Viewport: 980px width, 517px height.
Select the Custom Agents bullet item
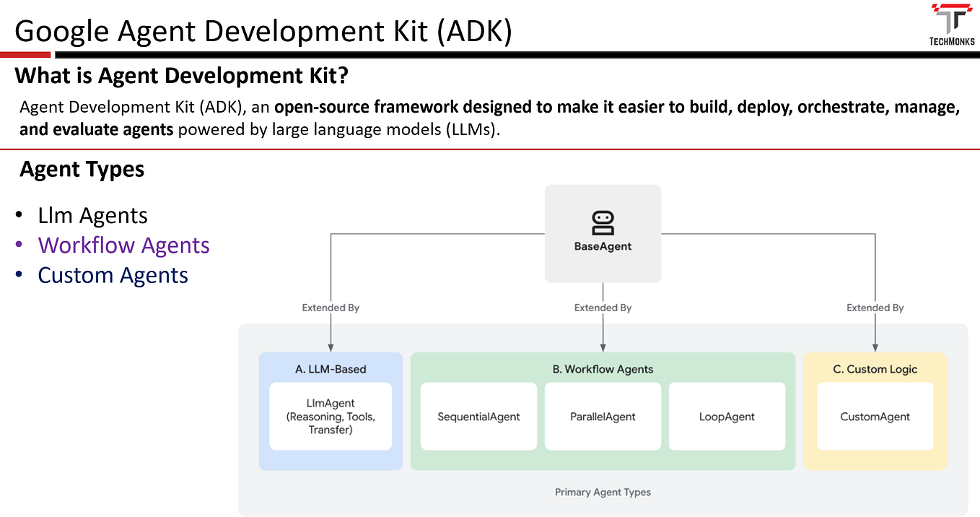pyautogui.click(x=113, y=275)
